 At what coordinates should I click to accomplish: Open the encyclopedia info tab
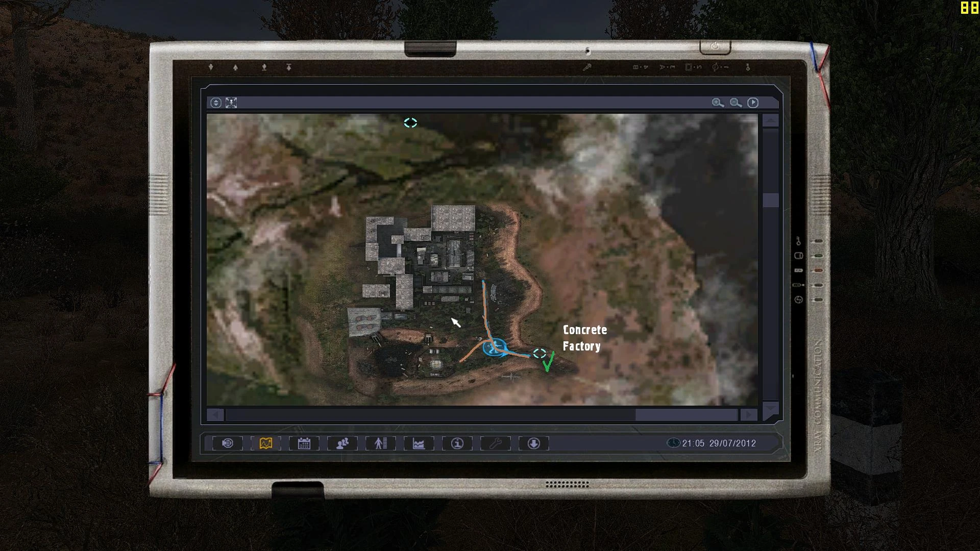coord(457,443)
